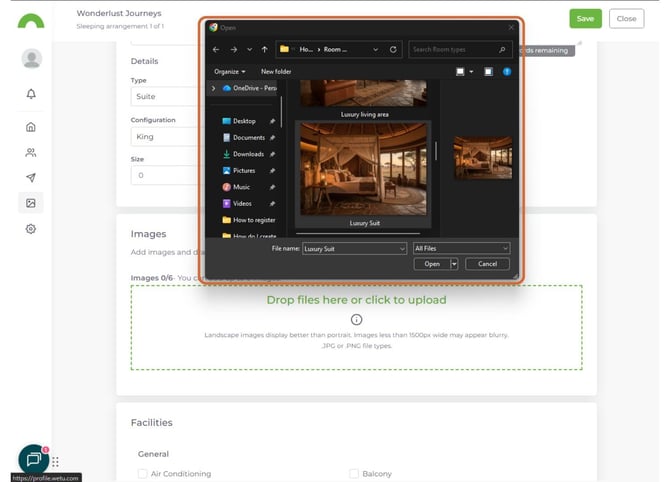
Task: Expand the OneDrive tree node
Action: [x=212, y=88]
